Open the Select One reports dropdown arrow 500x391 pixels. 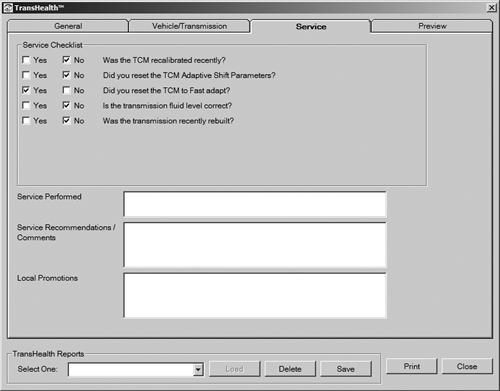198,369
